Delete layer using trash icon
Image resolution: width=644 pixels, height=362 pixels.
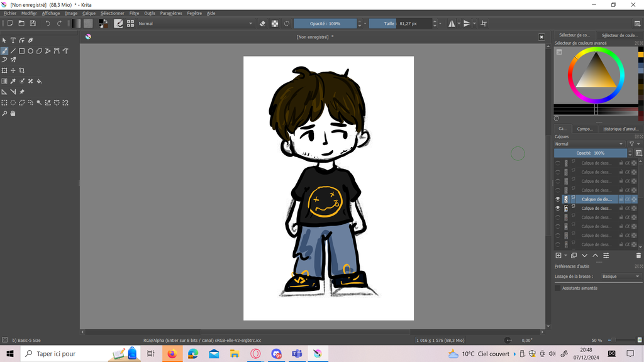[638, 256]
